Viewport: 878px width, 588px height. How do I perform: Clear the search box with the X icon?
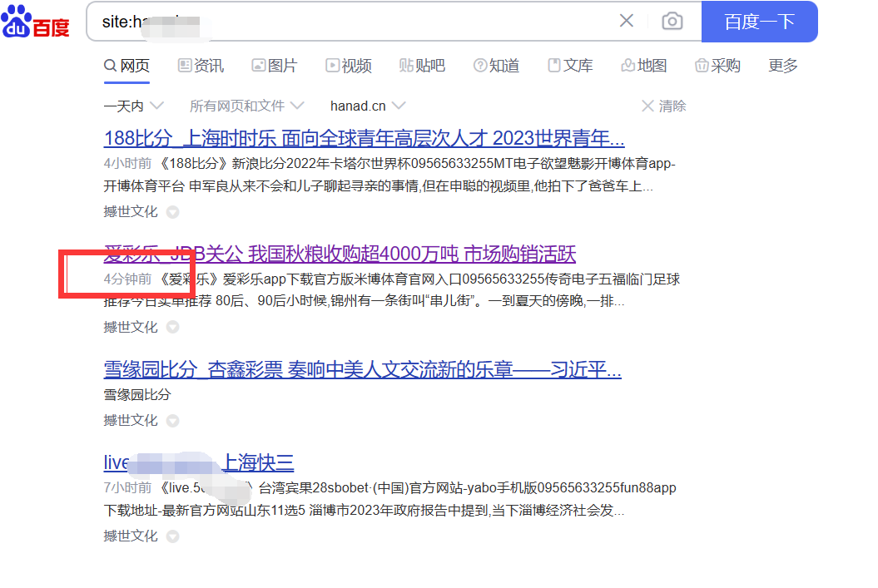click(x=627, y=22)
